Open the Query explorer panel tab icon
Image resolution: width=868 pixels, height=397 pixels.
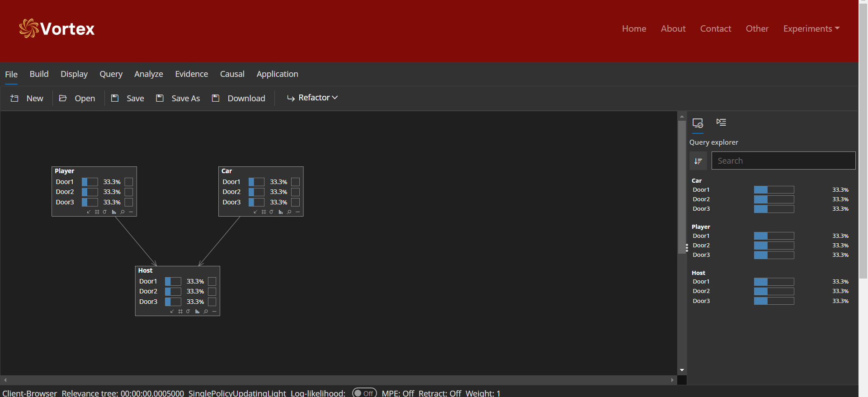coord(698,123)
